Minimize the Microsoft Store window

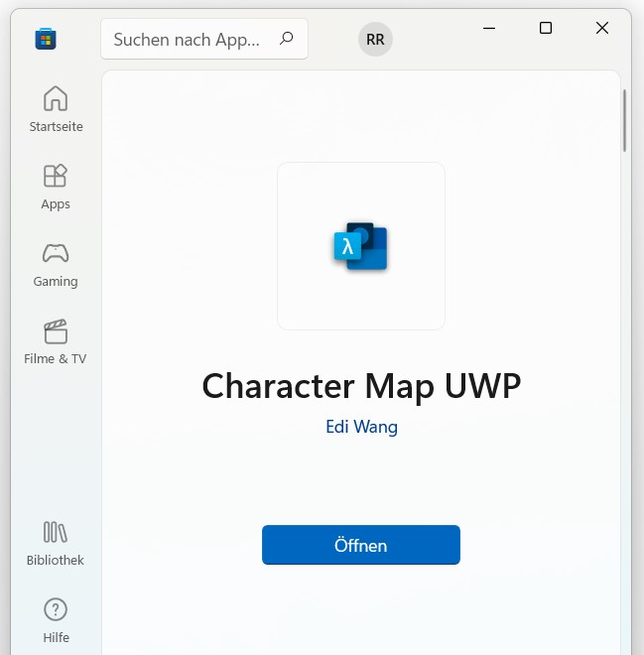pos(488,28)
